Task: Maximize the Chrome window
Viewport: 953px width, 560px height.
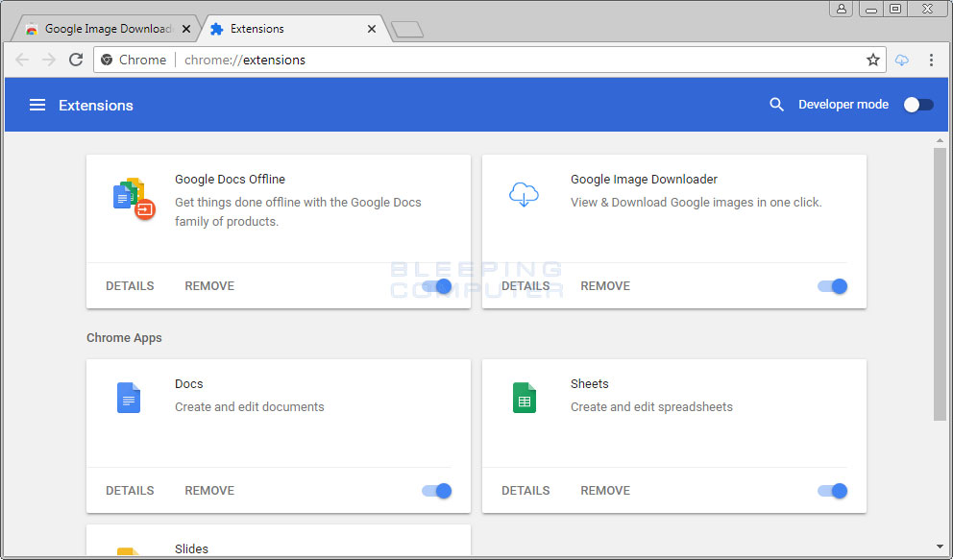Action: click(x=894, y=9)
